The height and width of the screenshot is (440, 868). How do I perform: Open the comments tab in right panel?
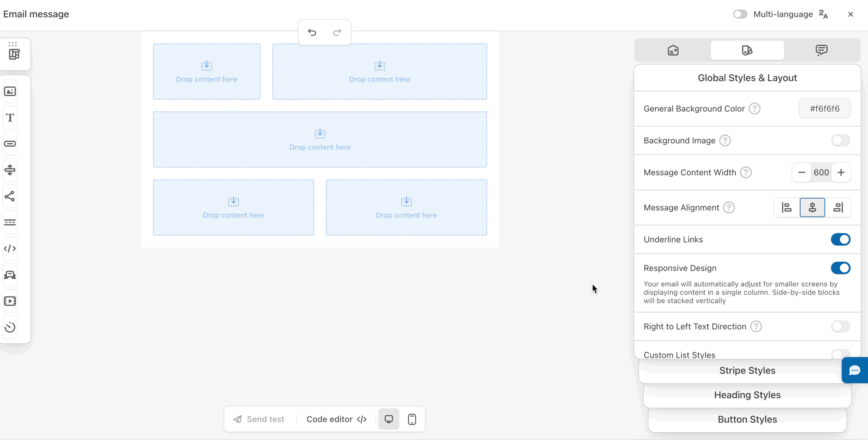click(821, 50)
